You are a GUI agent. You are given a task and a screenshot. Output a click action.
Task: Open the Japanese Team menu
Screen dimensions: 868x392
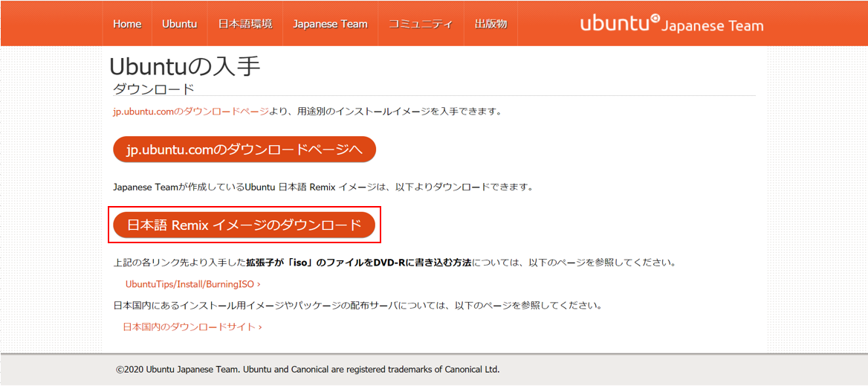[330, 24]
